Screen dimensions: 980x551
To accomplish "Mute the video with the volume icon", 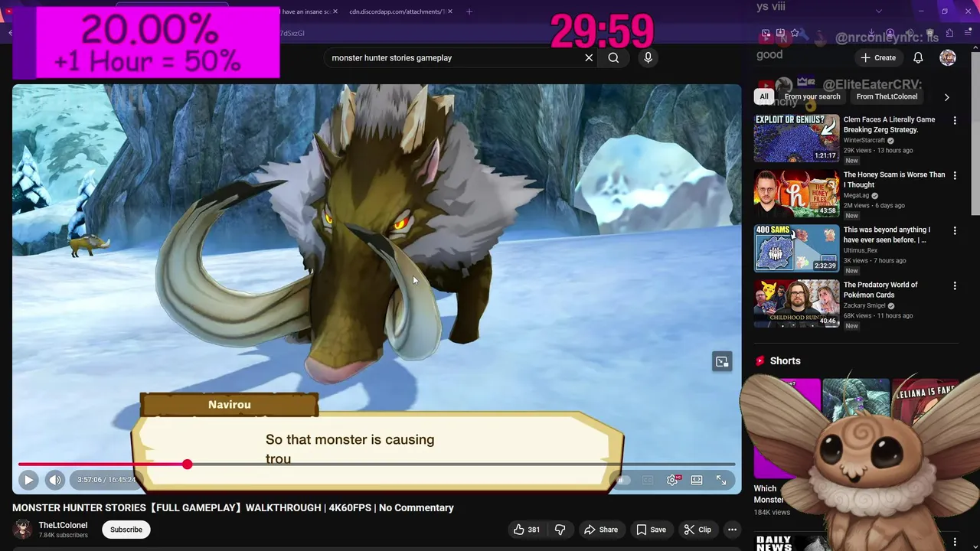I will (x=55, y=480).
